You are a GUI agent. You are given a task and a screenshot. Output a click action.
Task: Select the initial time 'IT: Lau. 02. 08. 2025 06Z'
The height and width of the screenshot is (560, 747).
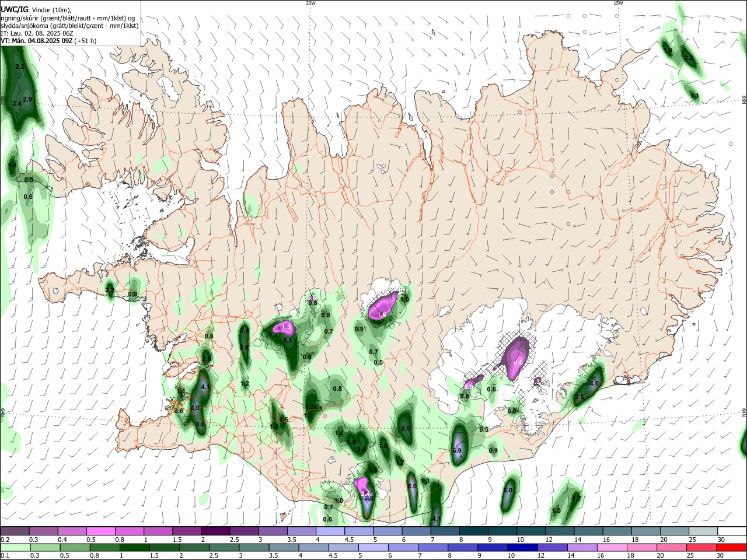coord(37,33)
